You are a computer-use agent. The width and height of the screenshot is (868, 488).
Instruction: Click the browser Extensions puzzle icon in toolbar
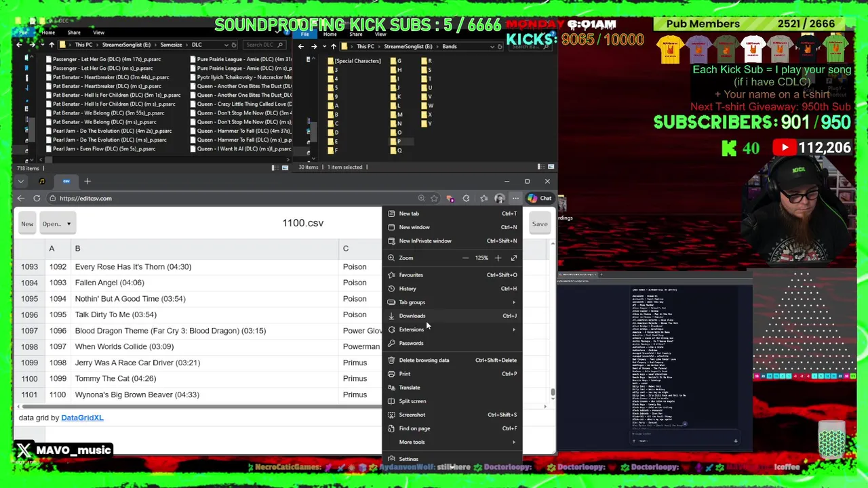tap(466, 199)
